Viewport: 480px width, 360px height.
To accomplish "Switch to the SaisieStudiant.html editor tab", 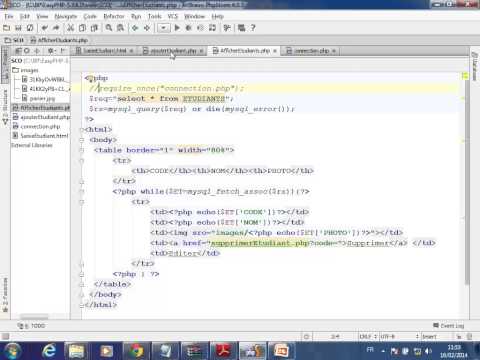I will coord(105,51).
